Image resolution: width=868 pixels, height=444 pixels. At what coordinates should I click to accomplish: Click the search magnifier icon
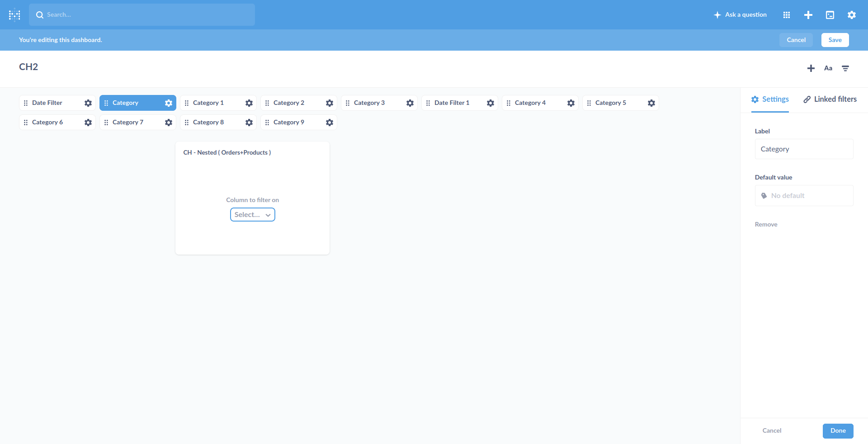40,14
